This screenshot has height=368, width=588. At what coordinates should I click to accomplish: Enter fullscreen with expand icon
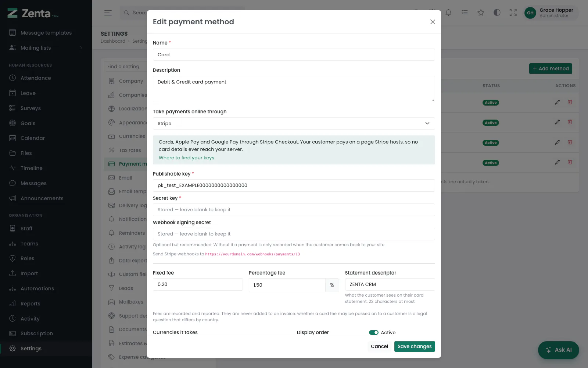click(513, 13)
